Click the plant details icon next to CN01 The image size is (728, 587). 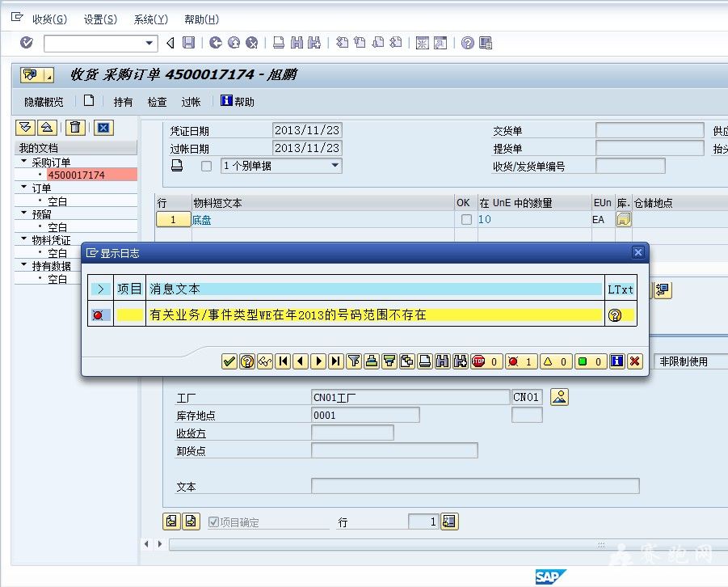tap(559, 397)
